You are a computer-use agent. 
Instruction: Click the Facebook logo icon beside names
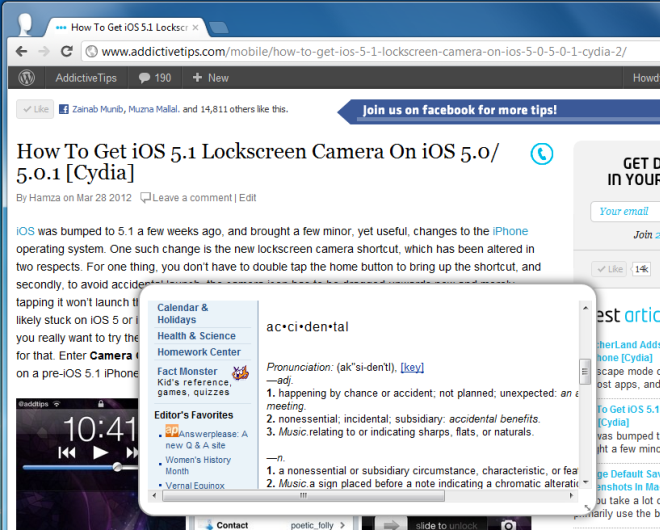64,109
